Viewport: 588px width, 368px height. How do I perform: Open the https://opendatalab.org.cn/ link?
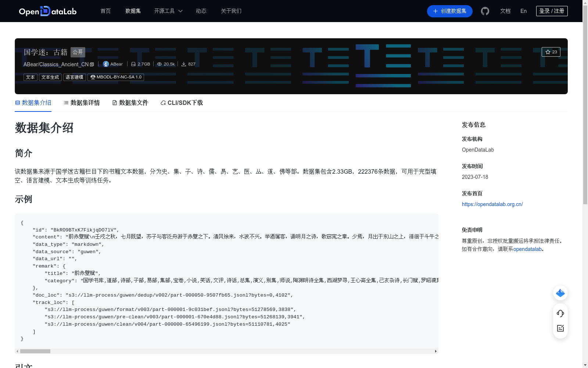tap(492, 204)
